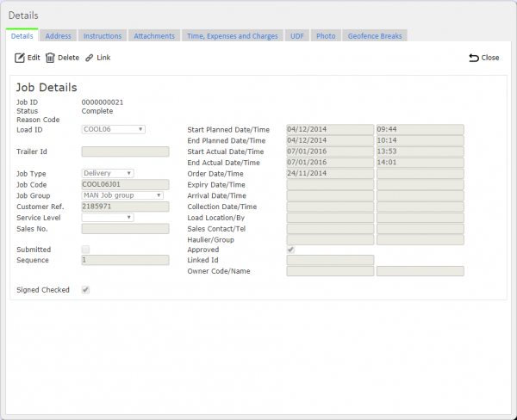Image resolution: width=517 pixels, height=420 pixels.
Task: Click the Close return arrow icon
Action: 474,58
